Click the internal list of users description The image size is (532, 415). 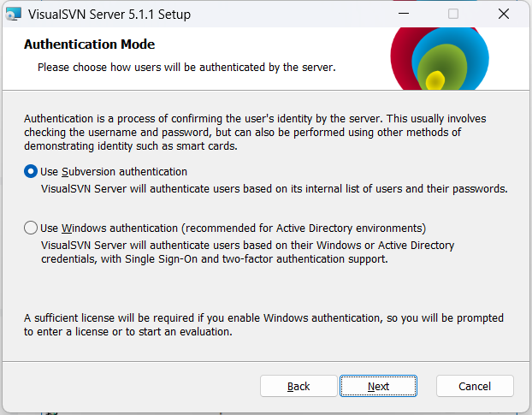[274, 188]
